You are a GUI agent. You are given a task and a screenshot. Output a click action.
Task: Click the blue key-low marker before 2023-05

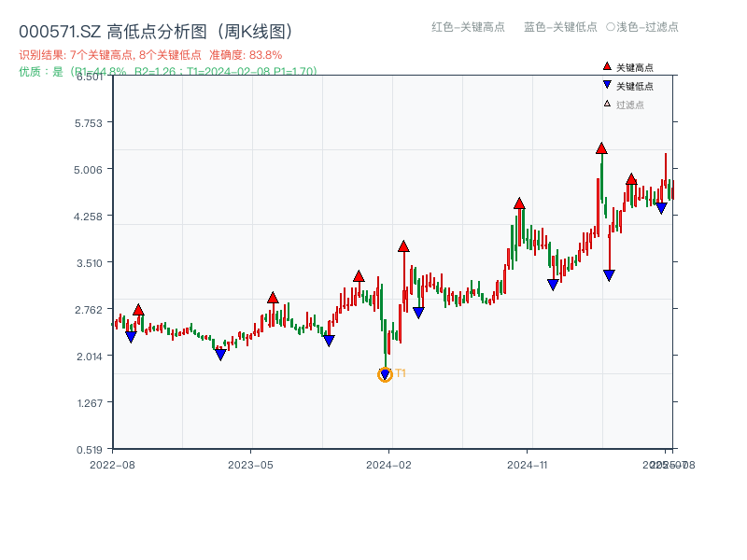(x=220, y=355)
